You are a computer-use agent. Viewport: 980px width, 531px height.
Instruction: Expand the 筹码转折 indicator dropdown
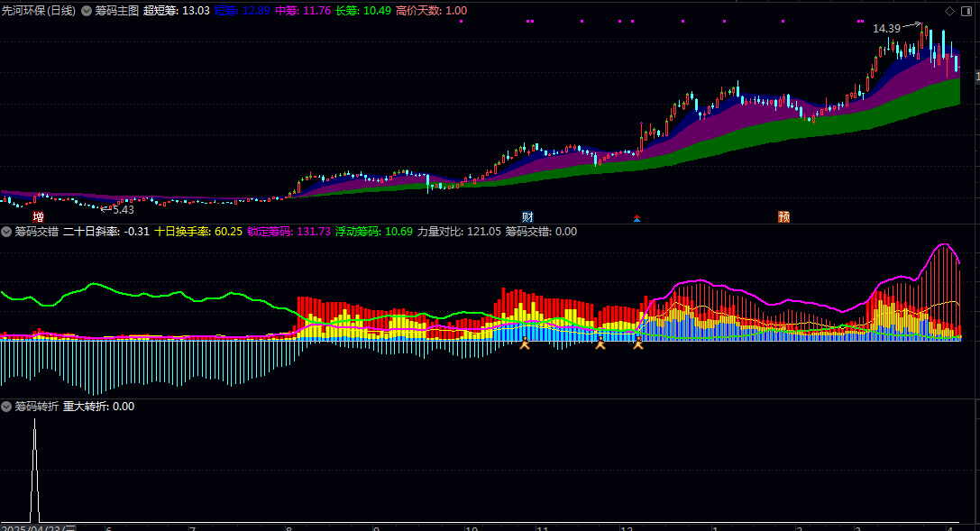click(x=6, y=407)
